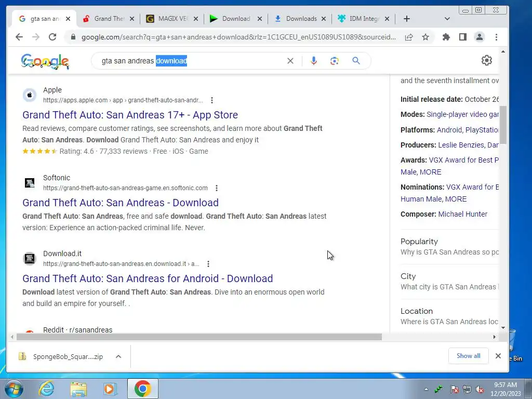Show hidden system tray icons
This screenshot has height=399, width=532.
426,389
